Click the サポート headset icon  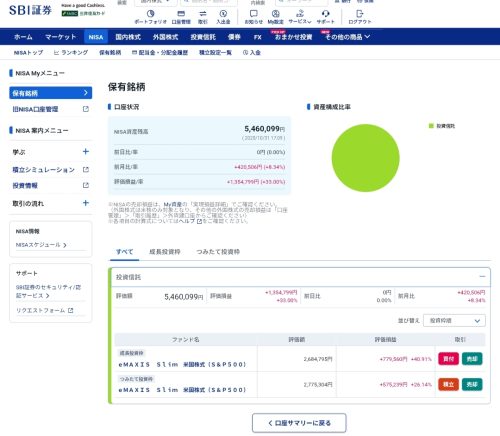click(325, 14)
